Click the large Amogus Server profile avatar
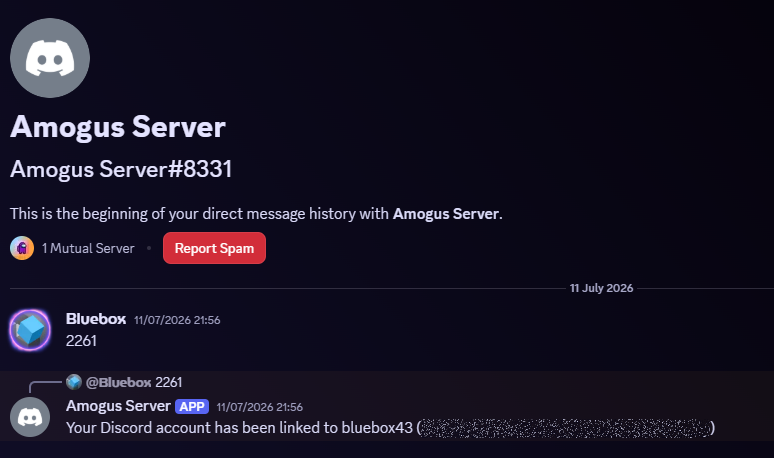The width and height of the screenshot is (774, 458). tap(50, 58)
